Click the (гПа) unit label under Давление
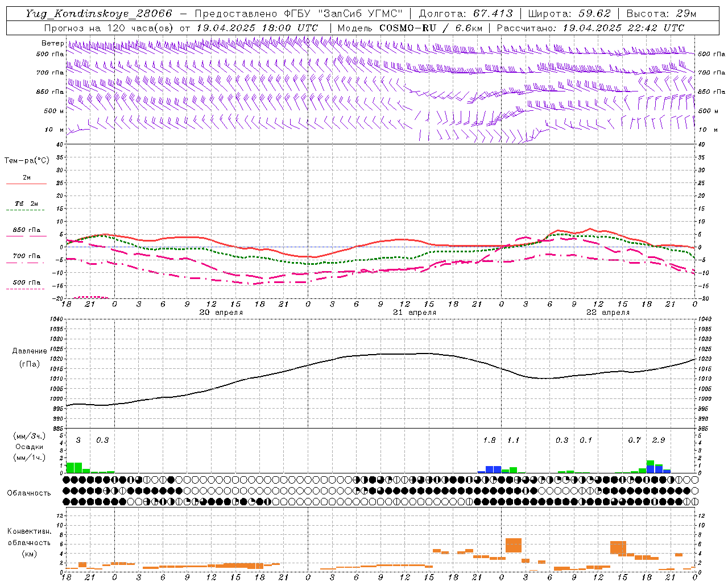This screenshot has height=582, width=728. point(30,364)
